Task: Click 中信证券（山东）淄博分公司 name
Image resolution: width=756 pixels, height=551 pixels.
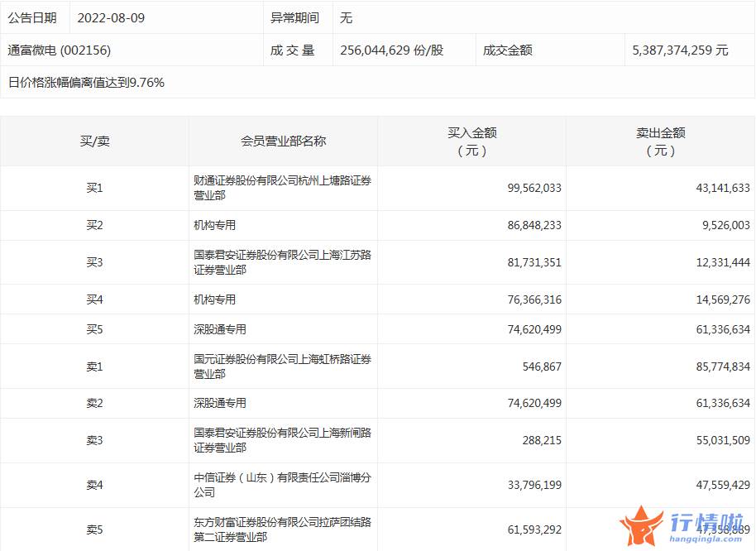Action: pos(283,485)
